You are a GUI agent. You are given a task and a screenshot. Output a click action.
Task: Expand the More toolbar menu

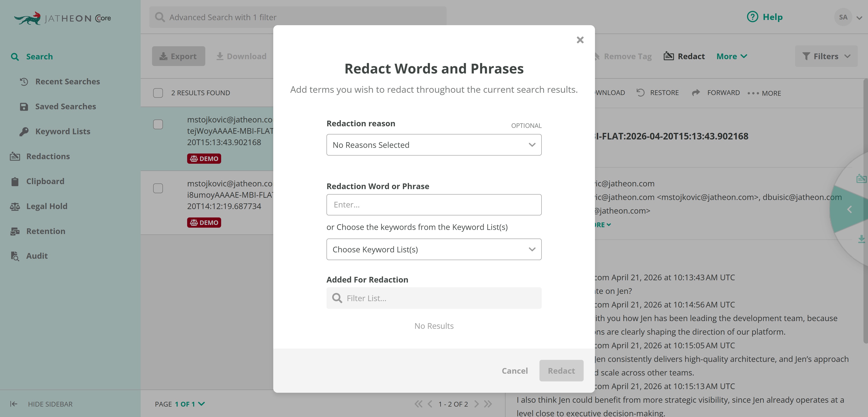click(x=732, y=56)
